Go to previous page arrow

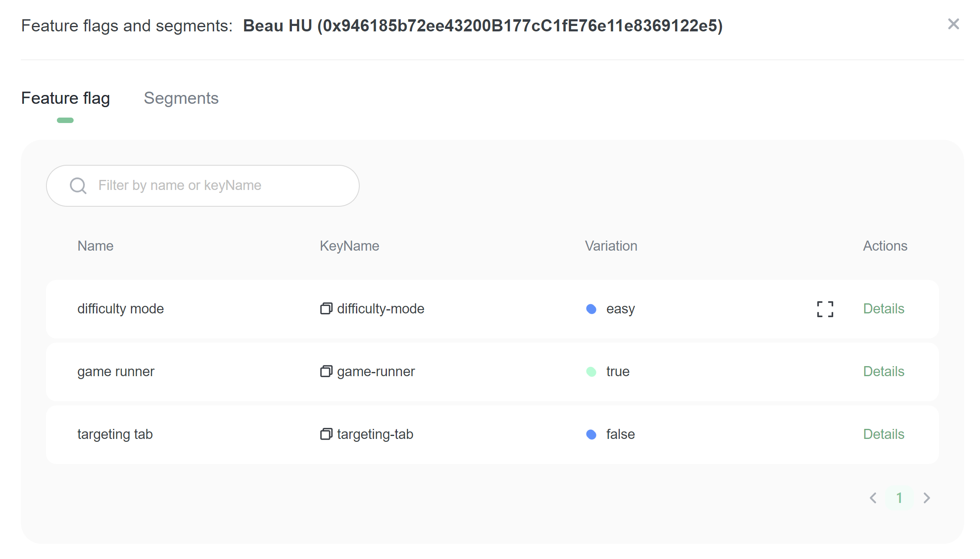[873, 498]
